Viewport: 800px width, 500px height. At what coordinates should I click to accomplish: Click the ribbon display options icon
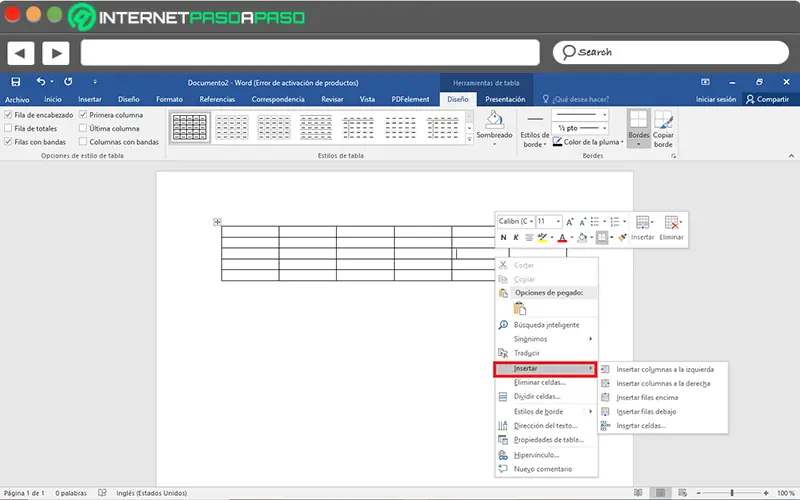pos(705,82)
